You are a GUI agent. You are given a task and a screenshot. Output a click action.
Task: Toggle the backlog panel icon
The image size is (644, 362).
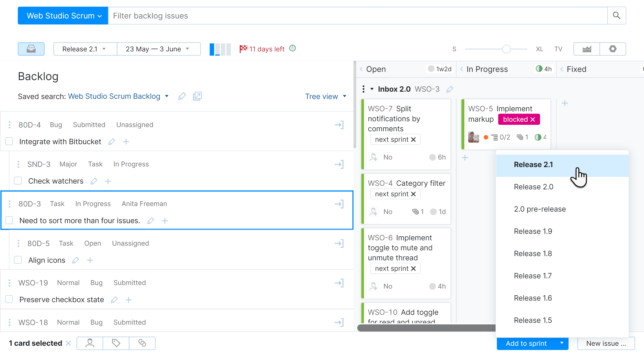[31, 49]
